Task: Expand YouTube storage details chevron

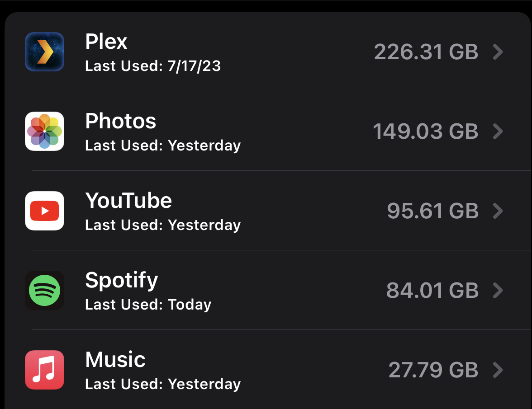Action: (x=498, y=211)
